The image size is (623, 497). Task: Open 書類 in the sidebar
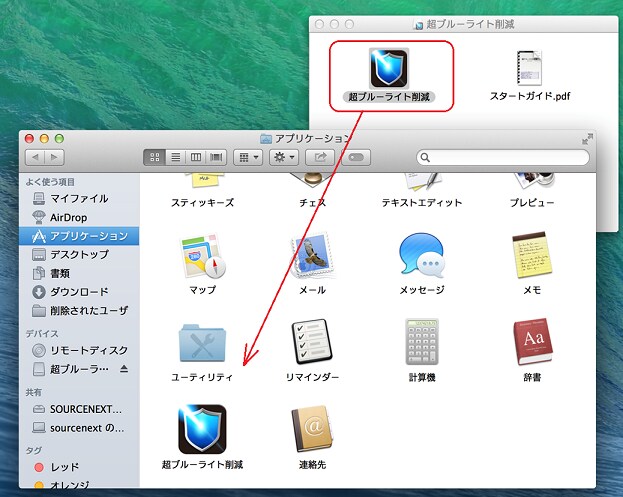coord(79,273)
